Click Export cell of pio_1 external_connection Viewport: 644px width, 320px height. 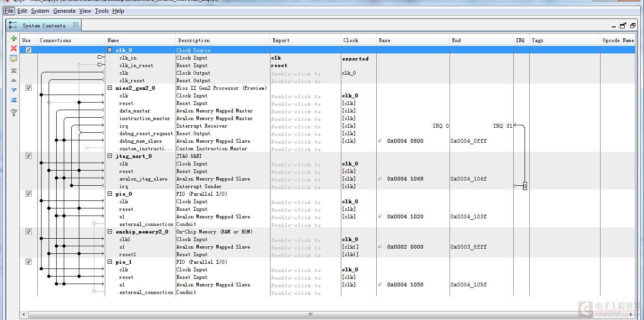(x=305, y=293)
